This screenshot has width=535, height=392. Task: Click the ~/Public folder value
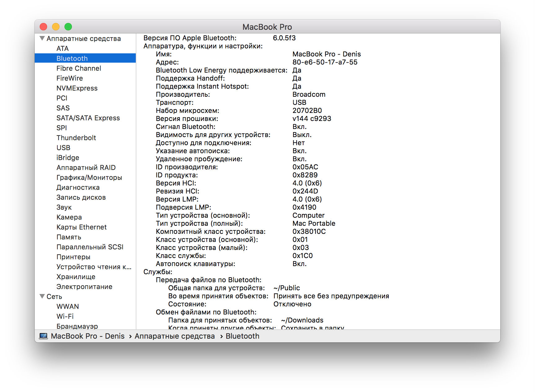287,288
